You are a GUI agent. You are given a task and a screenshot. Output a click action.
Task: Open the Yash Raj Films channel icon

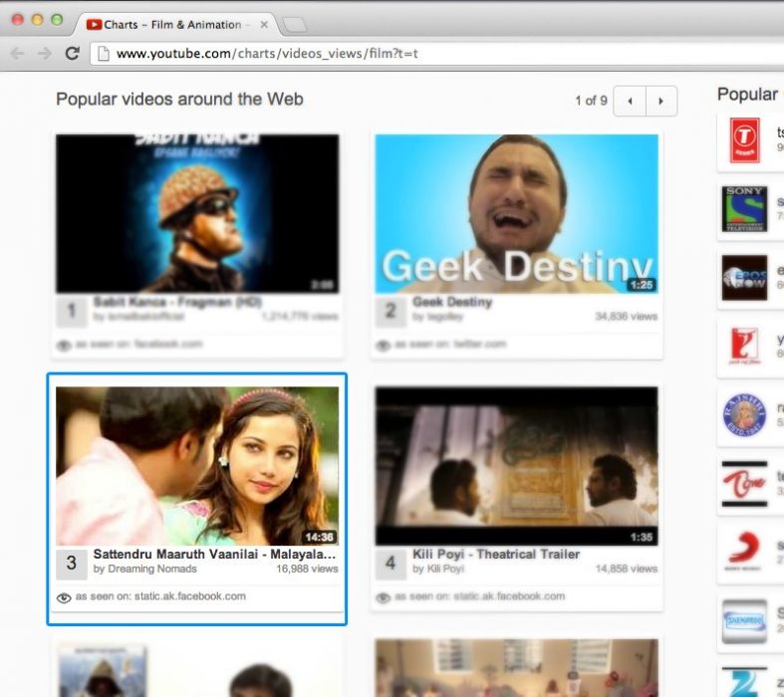(744, 346)
